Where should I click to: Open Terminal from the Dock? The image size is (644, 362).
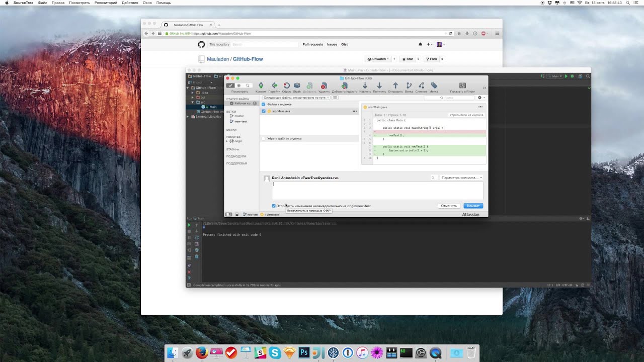[x=406, y=353]
